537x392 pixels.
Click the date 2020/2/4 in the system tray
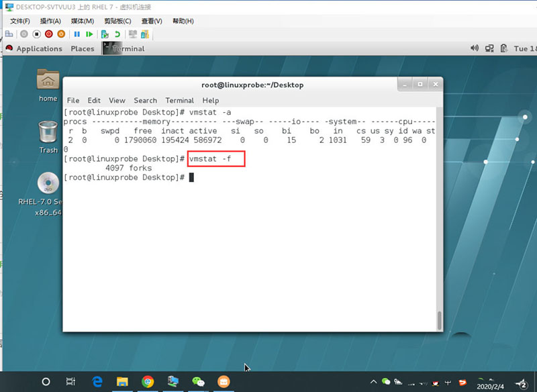490,385
